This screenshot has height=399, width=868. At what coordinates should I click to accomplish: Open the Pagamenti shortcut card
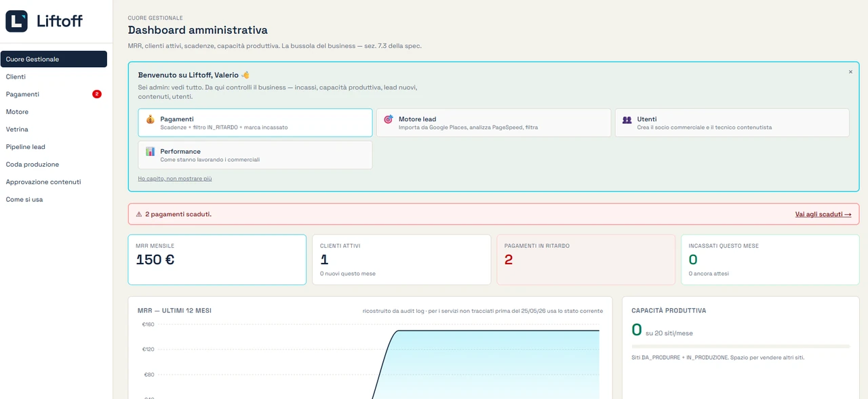[x=255, y=123]
